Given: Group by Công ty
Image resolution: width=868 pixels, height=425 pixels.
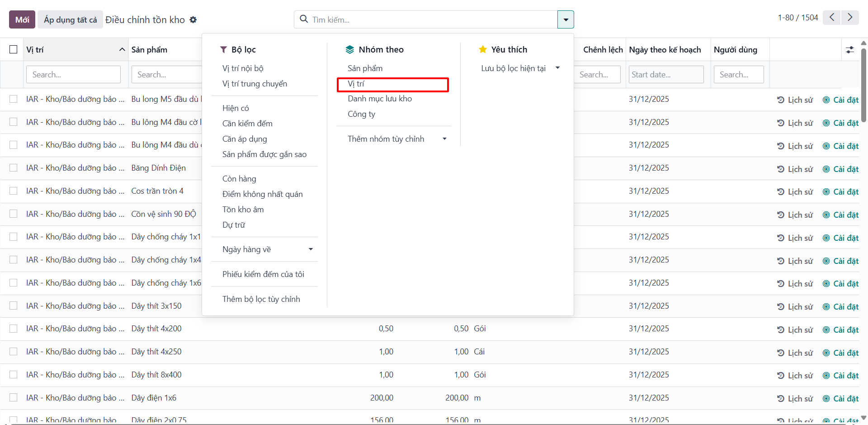Looking at the screenshot, I should [361, 114].
